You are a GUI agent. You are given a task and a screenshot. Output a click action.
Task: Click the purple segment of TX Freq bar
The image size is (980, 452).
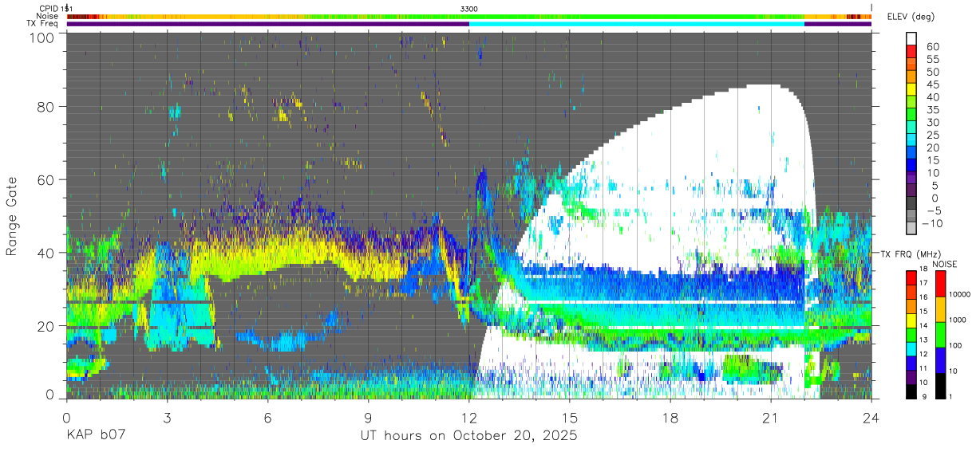tap(267, 24)
